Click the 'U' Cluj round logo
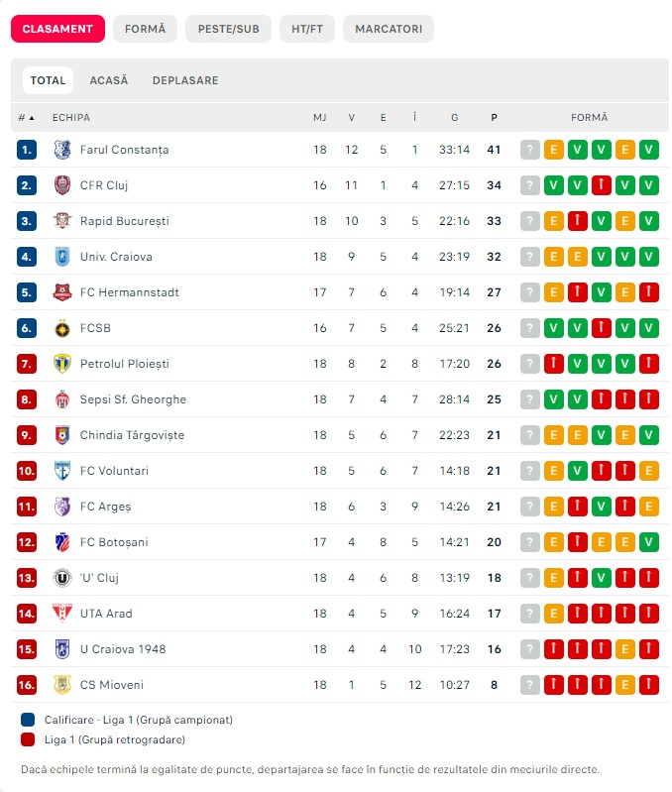 point(62,578)
